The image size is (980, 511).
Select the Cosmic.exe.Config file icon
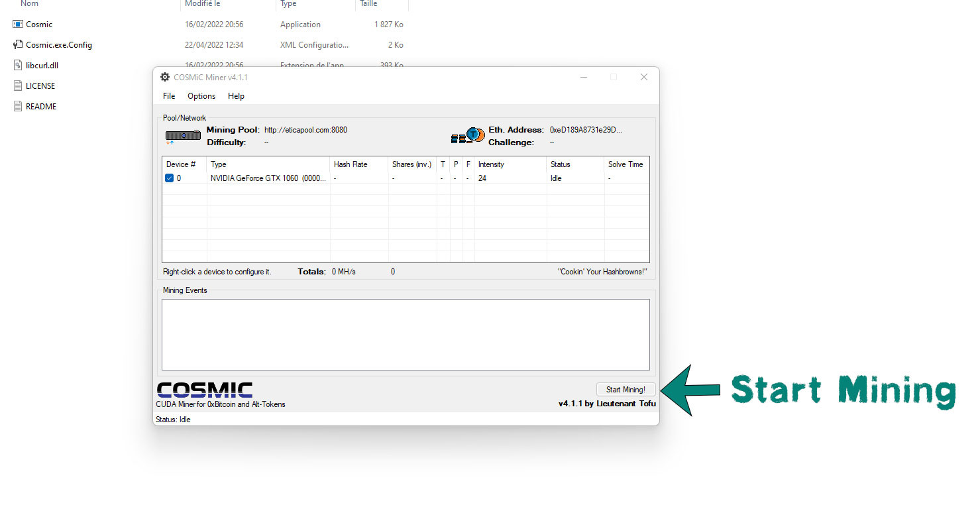point(18,45)
